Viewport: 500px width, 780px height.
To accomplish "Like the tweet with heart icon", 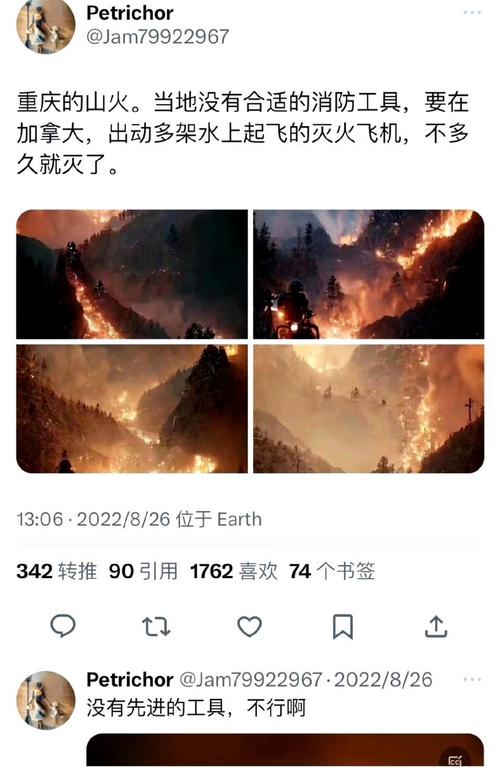I will (x=249, y=626).
